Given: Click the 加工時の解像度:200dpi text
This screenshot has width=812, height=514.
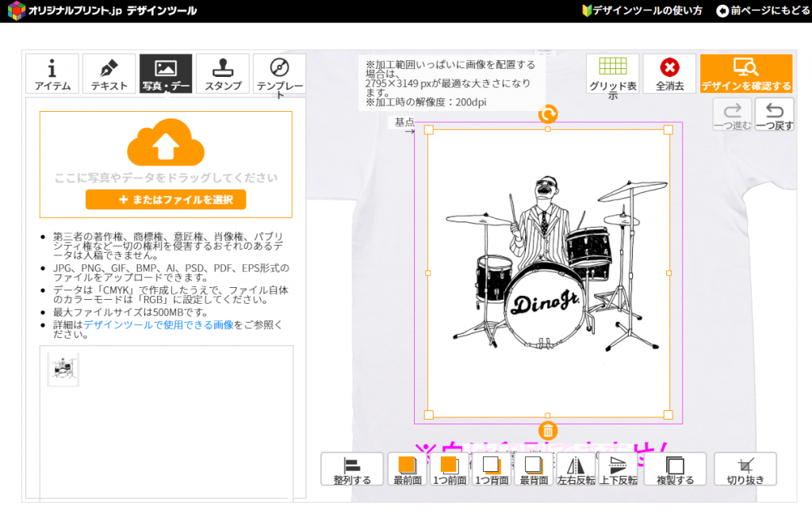Looking at the screenshot, I should [426, 102].
